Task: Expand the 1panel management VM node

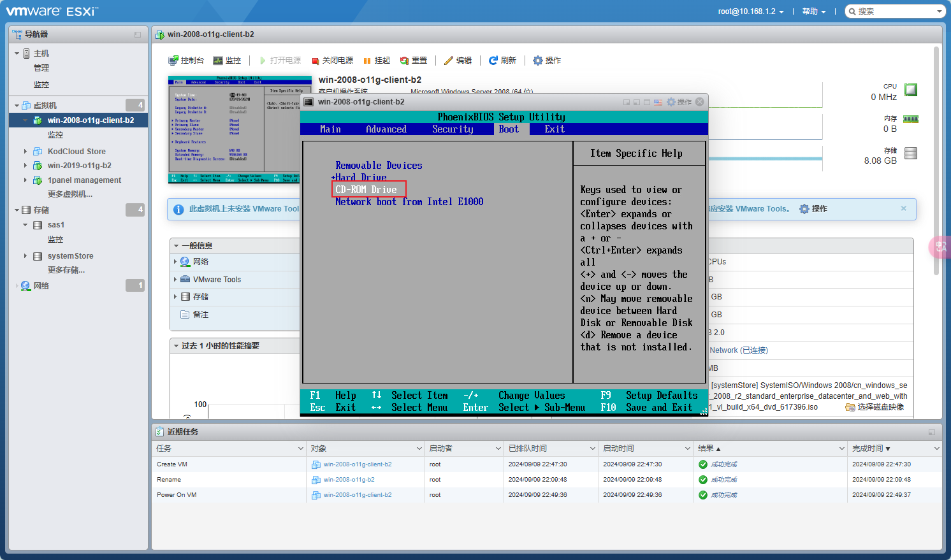Action: coord(25,180)
